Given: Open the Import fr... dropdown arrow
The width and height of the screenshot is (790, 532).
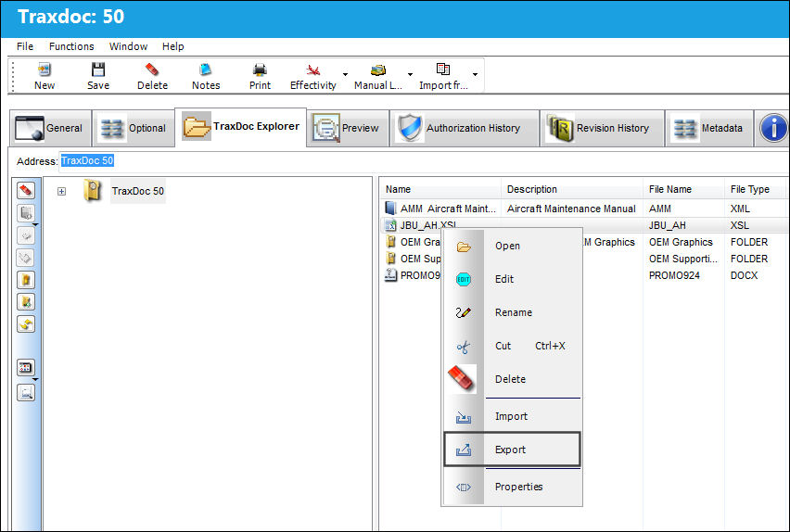Looking at the screenshot, I should pos(475,74).
